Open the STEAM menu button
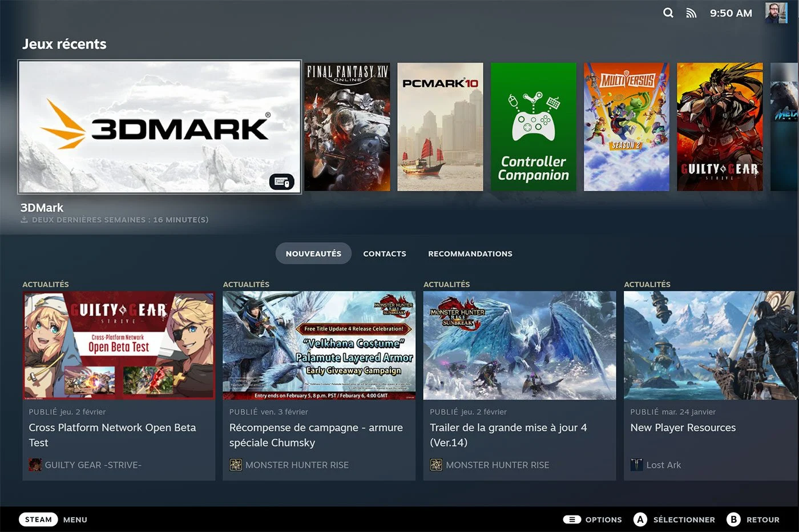 tap(38, 519)
